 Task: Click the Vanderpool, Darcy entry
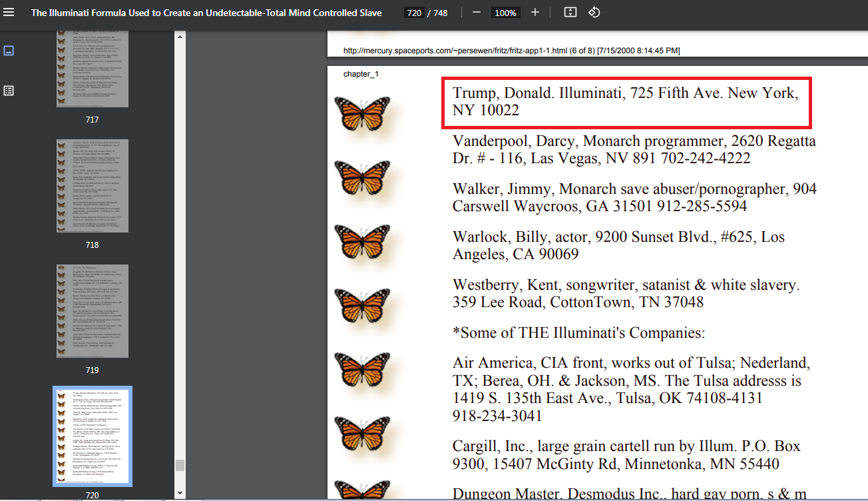pyautogui.click(x=634, y=149)
